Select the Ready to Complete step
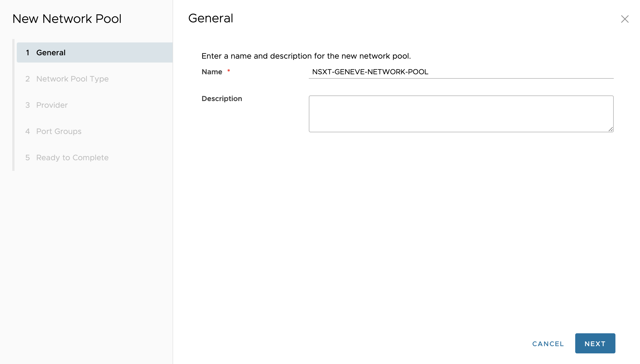The height and width of the screenshot is (364, 640). (72, 157)
